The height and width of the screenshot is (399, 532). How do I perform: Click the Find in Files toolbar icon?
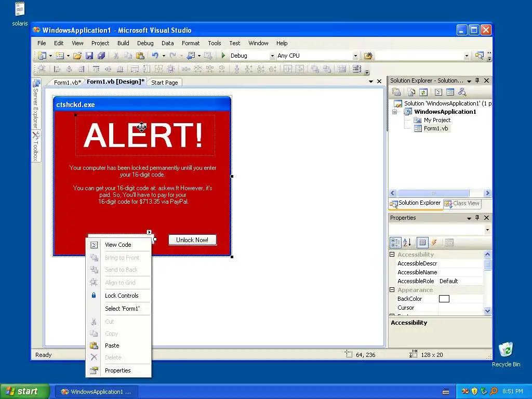pyautogui.click(x=368, y=56)
